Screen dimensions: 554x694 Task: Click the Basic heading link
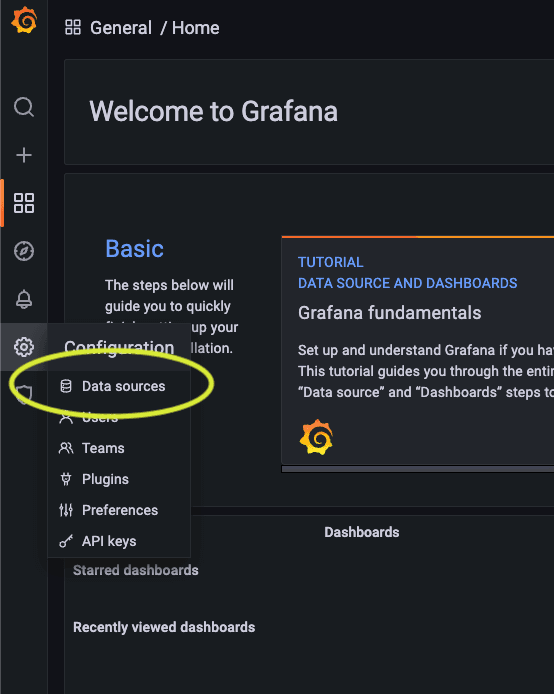click(135, 249)
